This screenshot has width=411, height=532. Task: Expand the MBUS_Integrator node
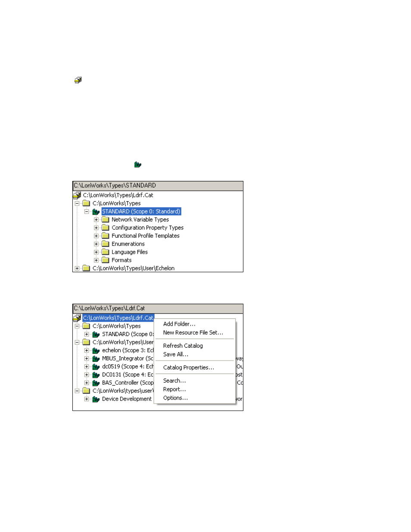pyautogui.click(x=87, y=359)
